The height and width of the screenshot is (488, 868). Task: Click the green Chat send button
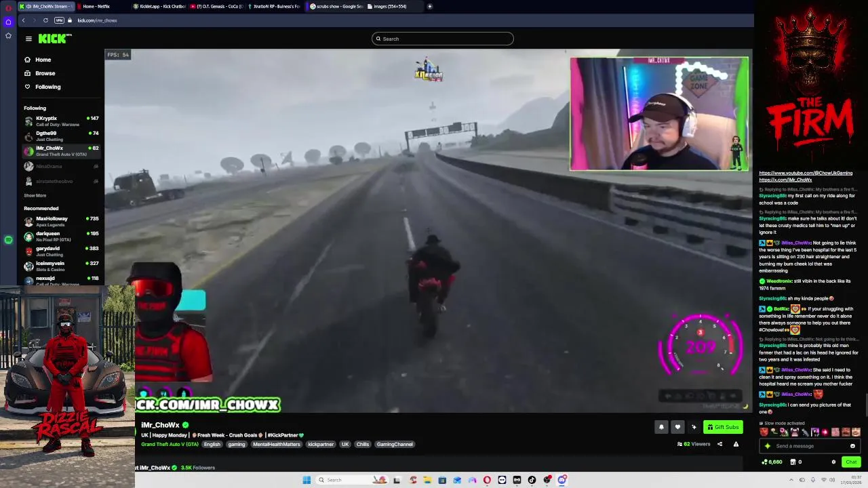click(851, 462)
